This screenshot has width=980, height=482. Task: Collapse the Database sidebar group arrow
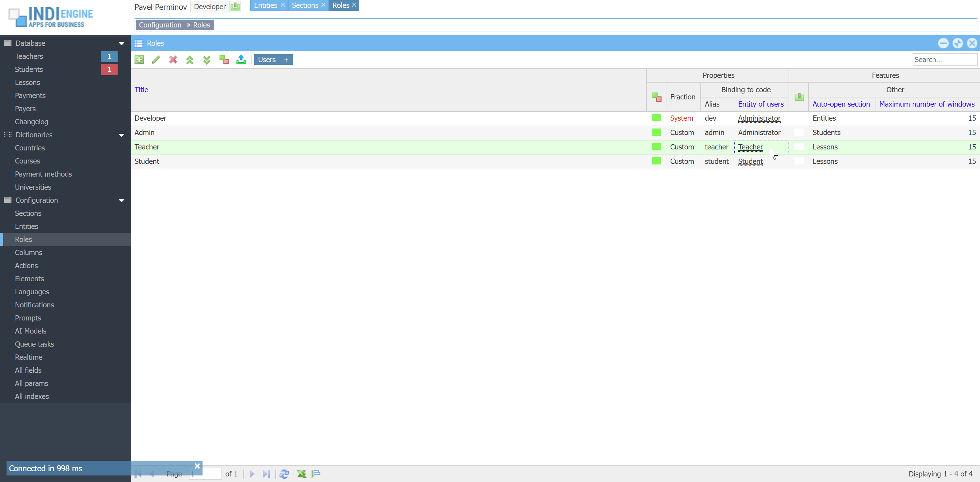tap(122, 43)
